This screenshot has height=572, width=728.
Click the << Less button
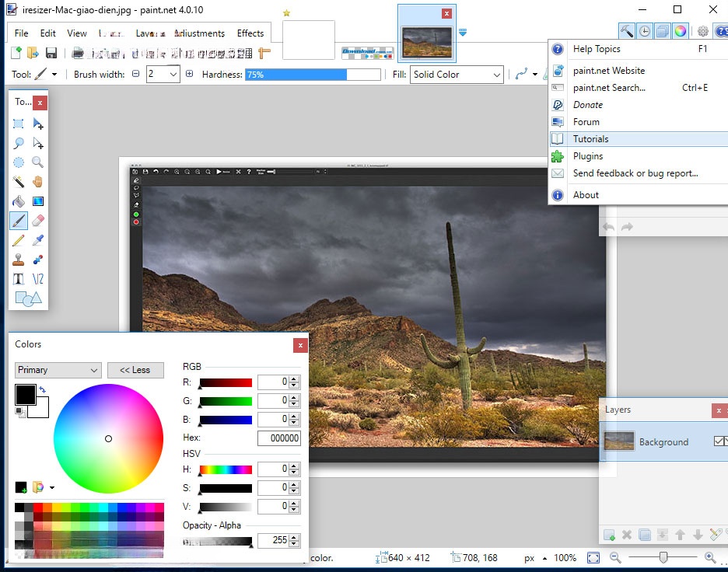[x=135, y=370]
